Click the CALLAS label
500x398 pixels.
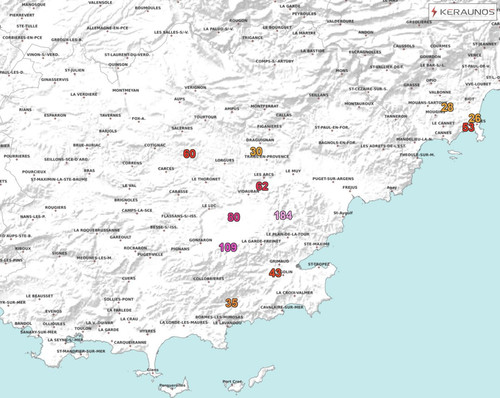click(284, 115)
